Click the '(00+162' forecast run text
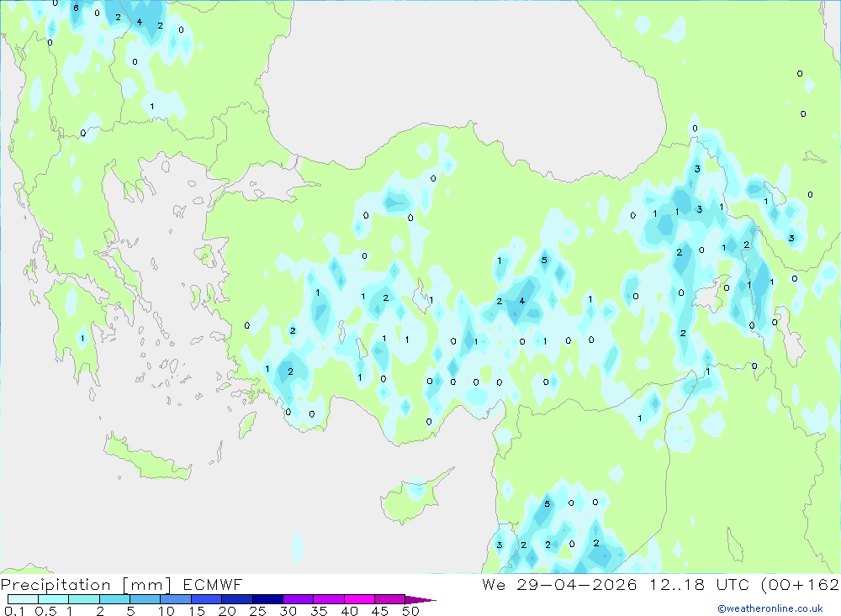 (800, 584)
